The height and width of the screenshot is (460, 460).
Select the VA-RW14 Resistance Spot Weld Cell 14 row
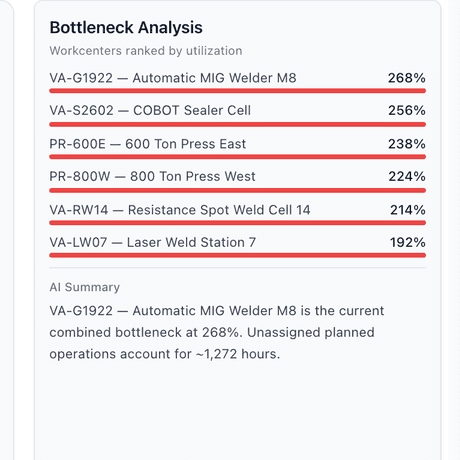[x=237, y=214]
